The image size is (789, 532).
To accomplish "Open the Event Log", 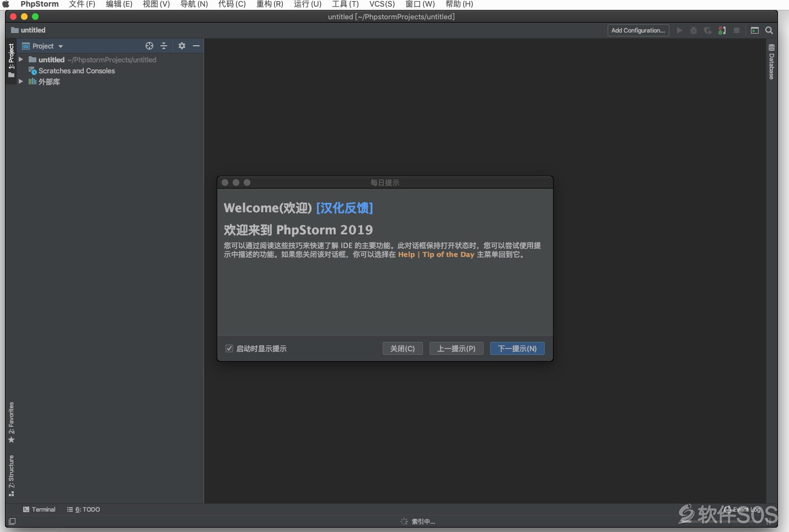I will coord(743,509).
